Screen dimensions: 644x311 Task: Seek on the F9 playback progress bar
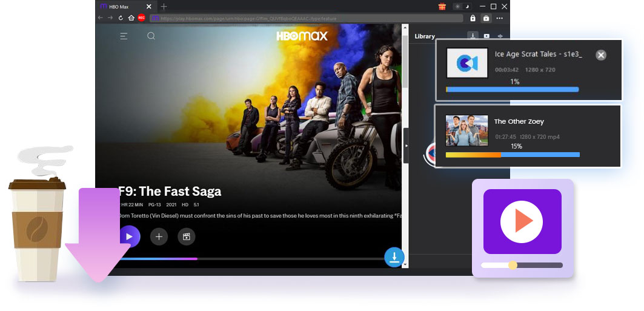(251, 259)
